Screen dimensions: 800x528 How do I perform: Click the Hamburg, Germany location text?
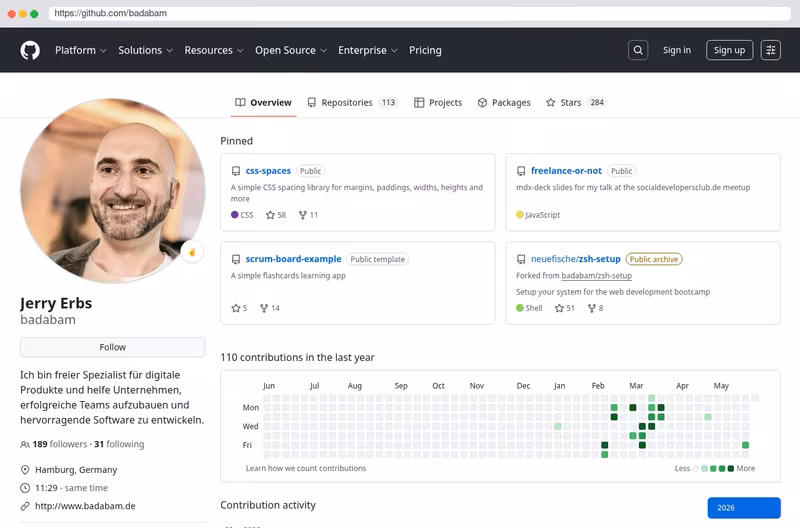click(76, 470)
